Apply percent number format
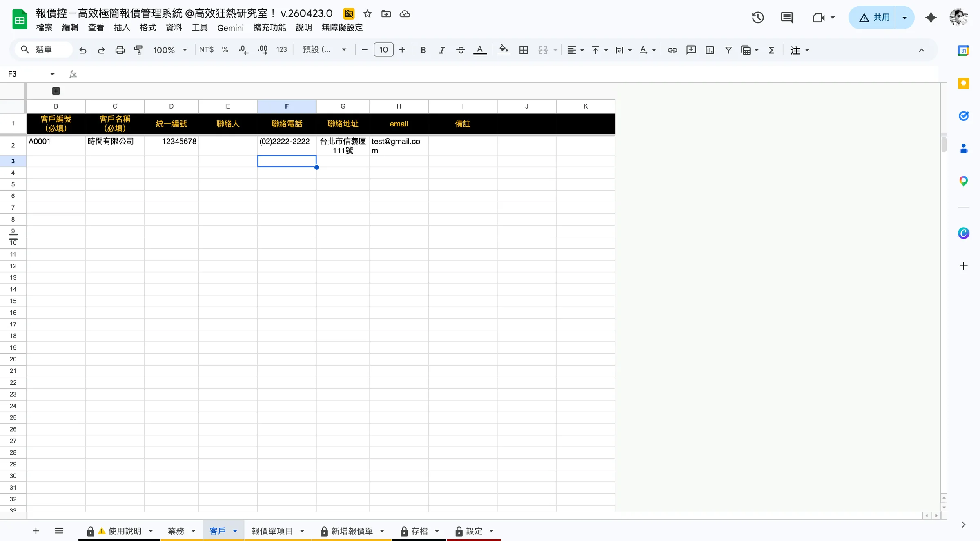Image resolution: width=980 pixels, height=541 pixels. (x=225, y=50)
